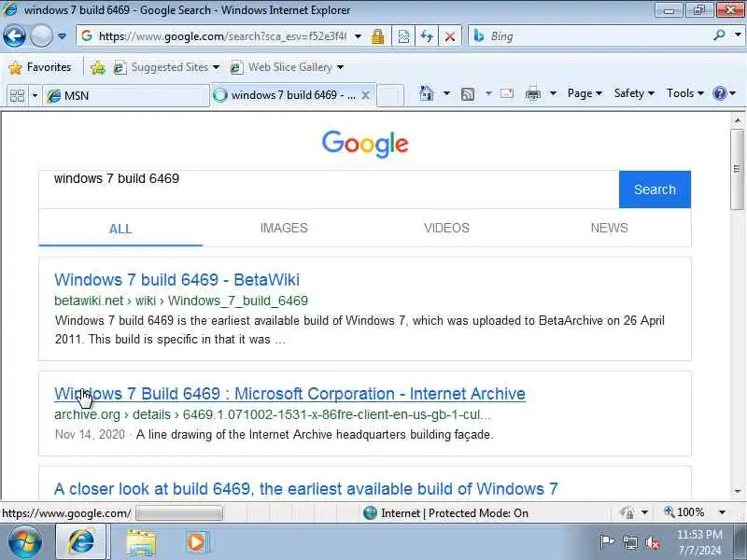747x560 pixels.
Task: Click scrollbar up arrow
Action: tap(738, 120)
